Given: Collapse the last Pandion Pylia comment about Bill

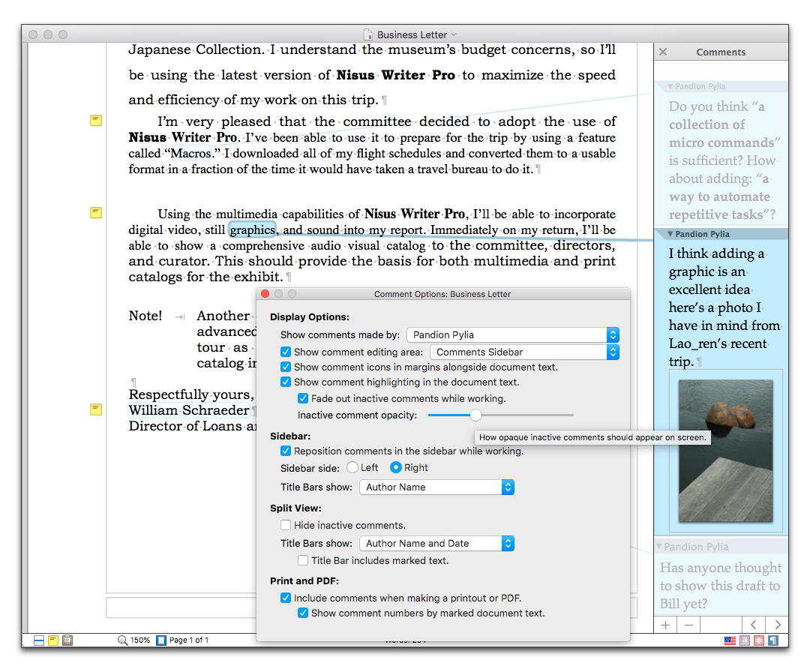Looking at the screenshot, I should coord(659,547).
